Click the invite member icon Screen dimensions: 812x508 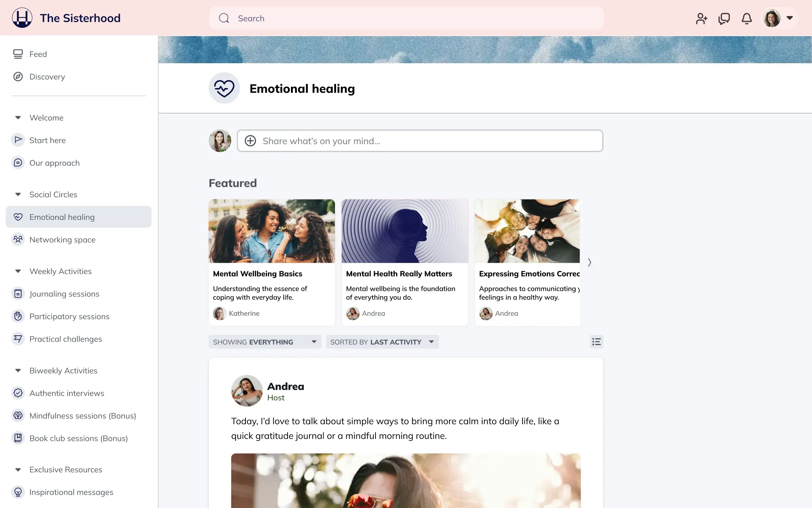701,18
